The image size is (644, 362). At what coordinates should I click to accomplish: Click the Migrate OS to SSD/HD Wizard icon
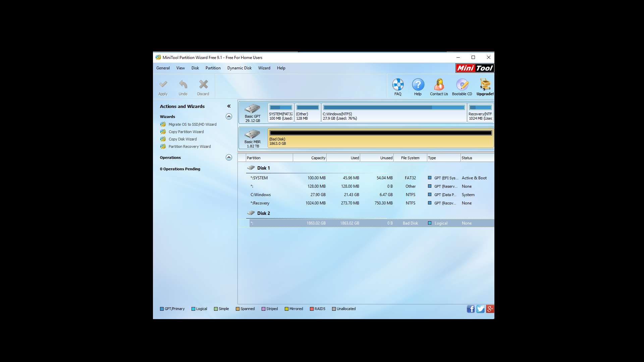tap(163, 124)
